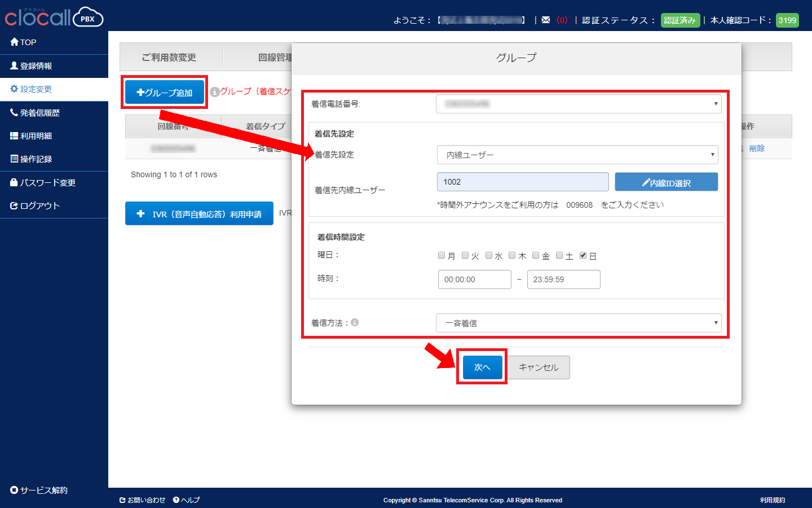812x508 pixels.
Task: Click the キャンセル button
Action: pyautogui.click(x=539, y=367)
